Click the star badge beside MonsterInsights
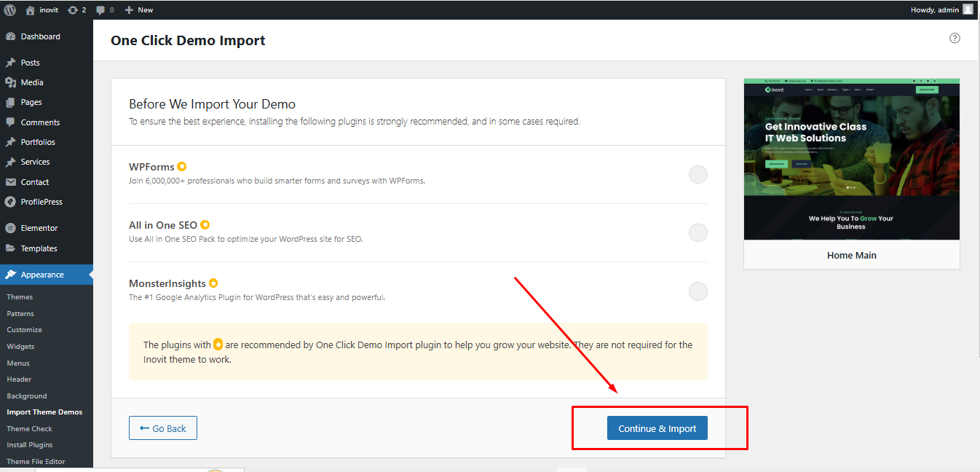This screenshot has width=980, height=472. pos(213,283)
